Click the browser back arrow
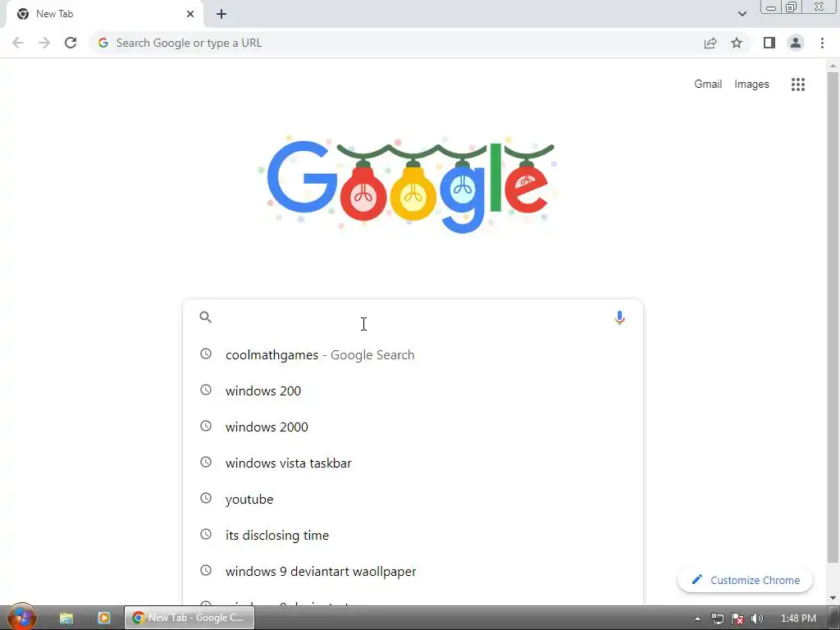The image size is (840, 630). pyautogui.click(x=18, y=43)
